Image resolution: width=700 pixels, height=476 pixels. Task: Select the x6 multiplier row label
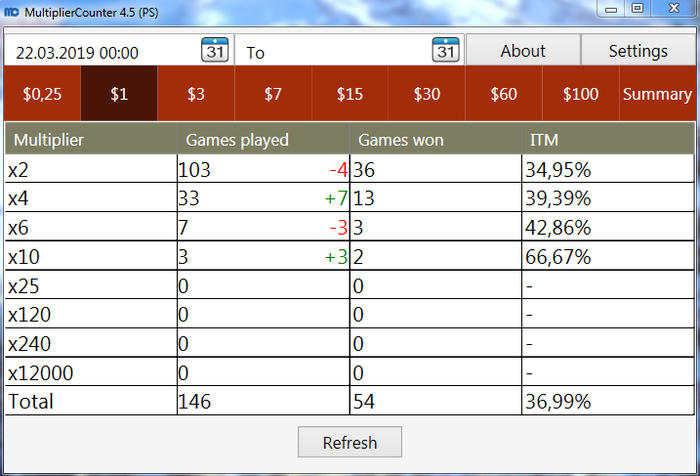pyautogui.click(x=18, y=228)
